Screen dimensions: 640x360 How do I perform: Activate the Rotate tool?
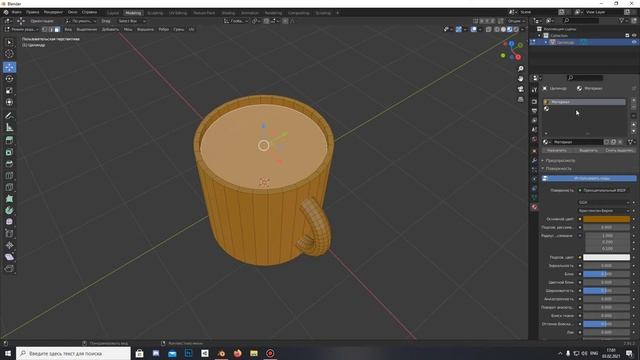coord(9,79)
